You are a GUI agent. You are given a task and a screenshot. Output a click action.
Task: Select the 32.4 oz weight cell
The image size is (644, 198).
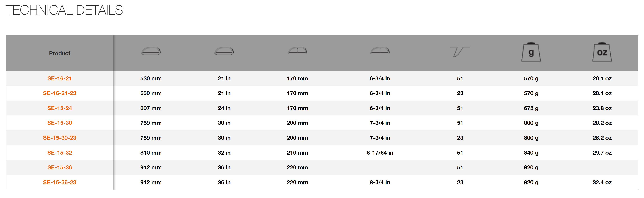coord(602,183)
